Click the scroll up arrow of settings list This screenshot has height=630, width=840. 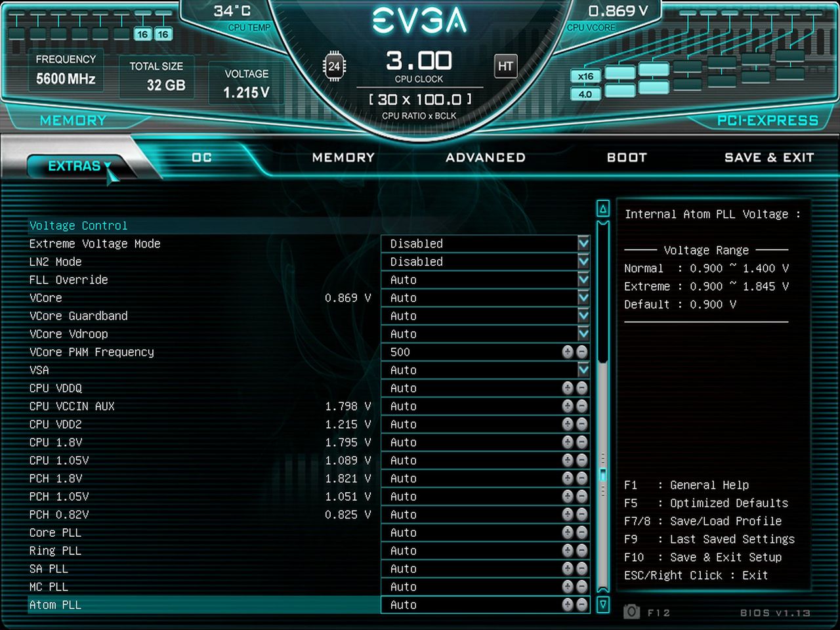click(603, 209)
